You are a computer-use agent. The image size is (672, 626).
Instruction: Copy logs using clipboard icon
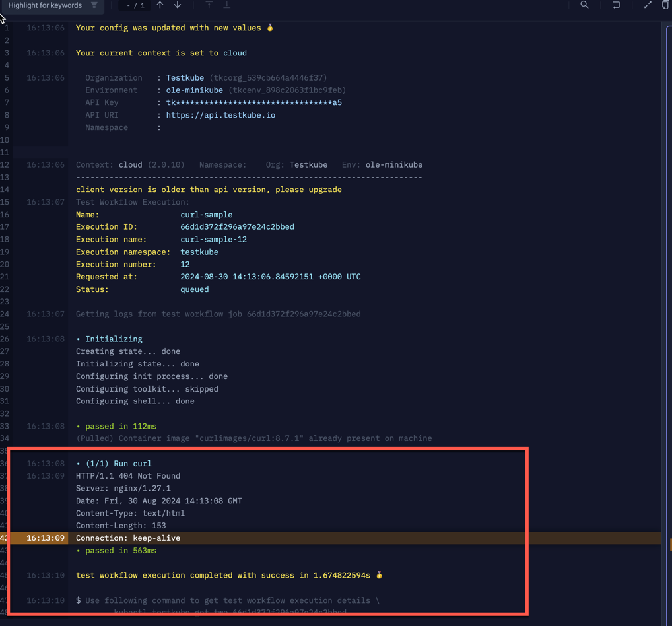coord(665,5)
